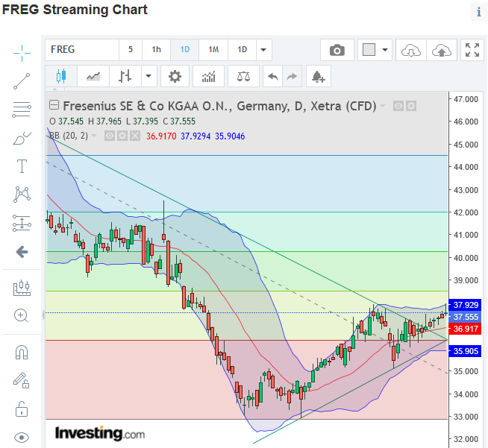Screen dimensions: 488x448
Task: Click the 37.929 upper band price label
Action: 466,305
